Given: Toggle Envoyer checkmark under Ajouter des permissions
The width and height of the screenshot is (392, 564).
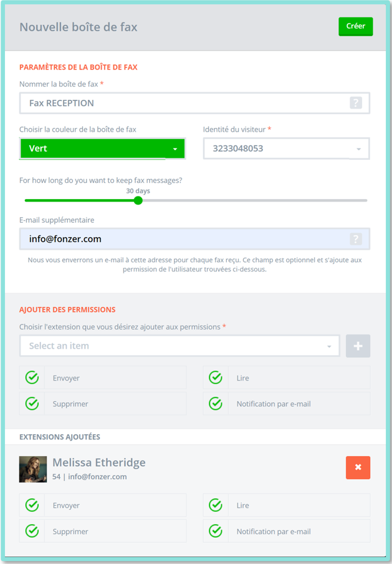Looking at the screenshot, I should click(x=32, y=377).
